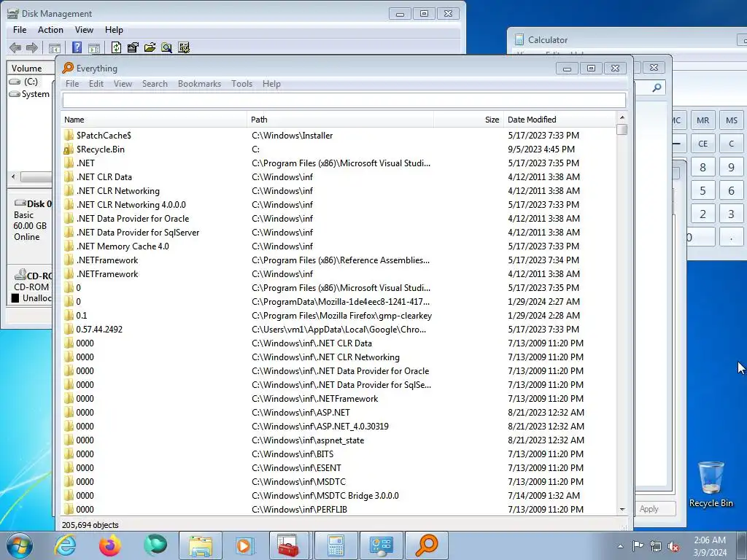Click the 5 key in Calculator
The height and width of the screenshot is (560, 747).
tap(703, 190)
